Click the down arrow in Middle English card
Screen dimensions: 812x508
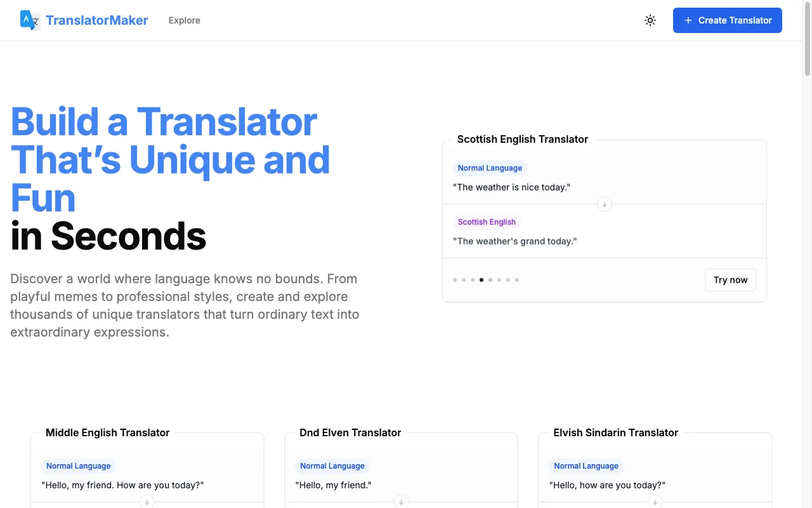(x=147, y=502)
